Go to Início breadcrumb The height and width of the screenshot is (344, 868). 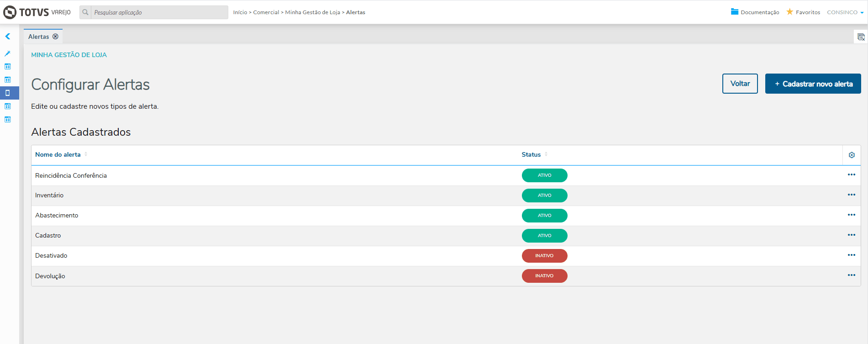[x=240, y=12]
